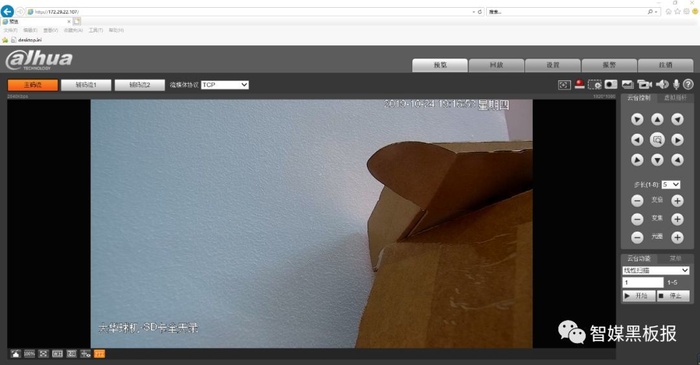Activate the digital zoom selection tool
This screenshot has height=365, width=700.
click(x=595, y=85)
